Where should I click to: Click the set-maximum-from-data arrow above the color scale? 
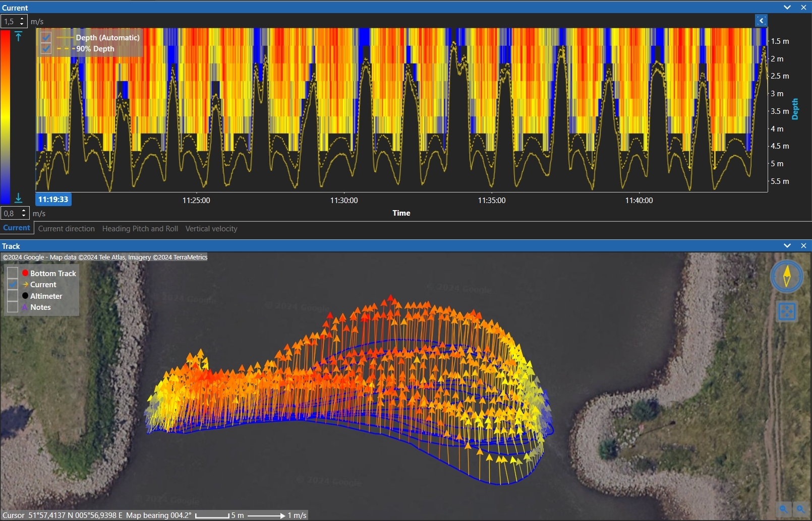tap(19, 36)
